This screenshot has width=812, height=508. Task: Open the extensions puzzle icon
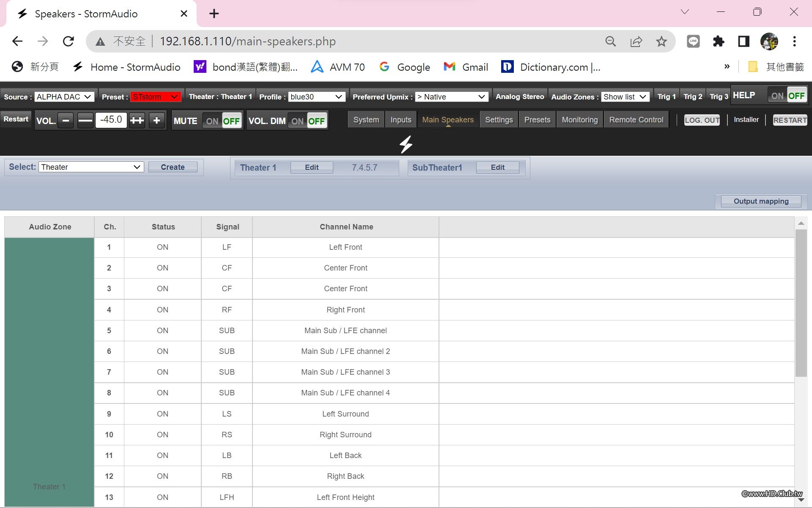719,41
